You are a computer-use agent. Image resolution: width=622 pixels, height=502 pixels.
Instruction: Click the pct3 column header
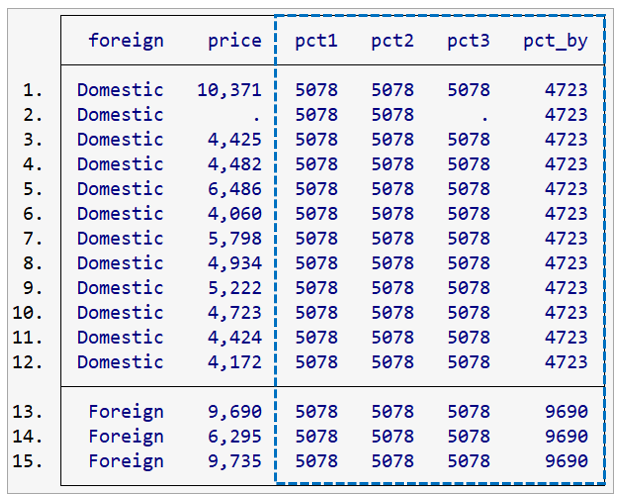468,41
